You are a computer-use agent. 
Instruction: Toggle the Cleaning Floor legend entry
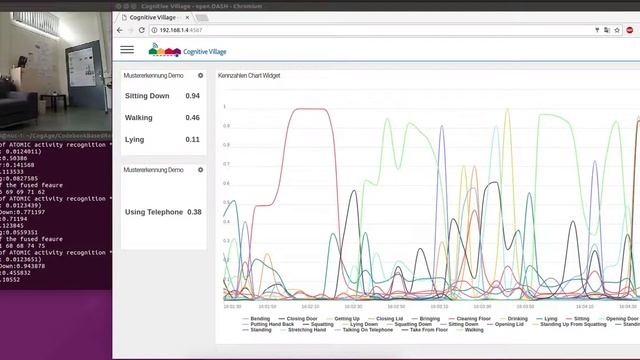(469, 319)
